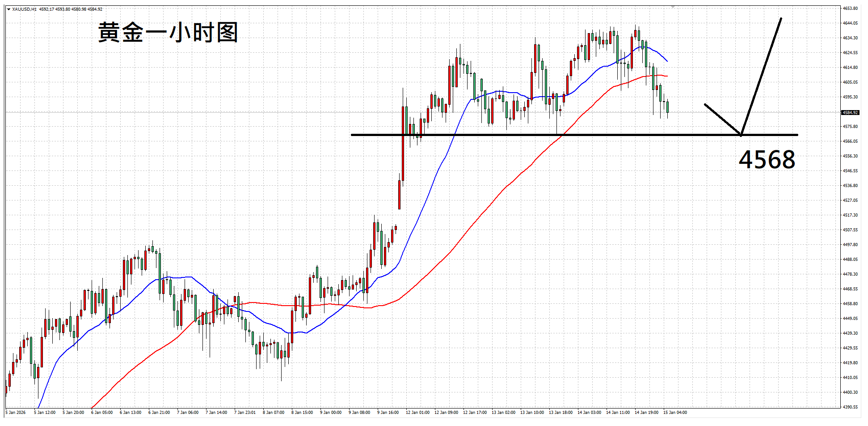This screenshot has width=868, height=426.
Task: Click the current price tag 4584.92
Action: [850, 113]
